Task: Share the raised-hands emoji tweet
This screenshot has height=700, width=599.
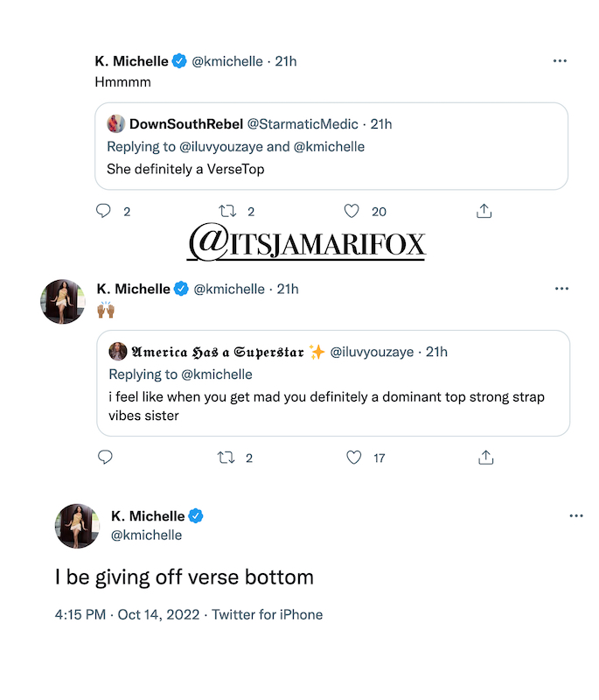Action: [485, 457]
